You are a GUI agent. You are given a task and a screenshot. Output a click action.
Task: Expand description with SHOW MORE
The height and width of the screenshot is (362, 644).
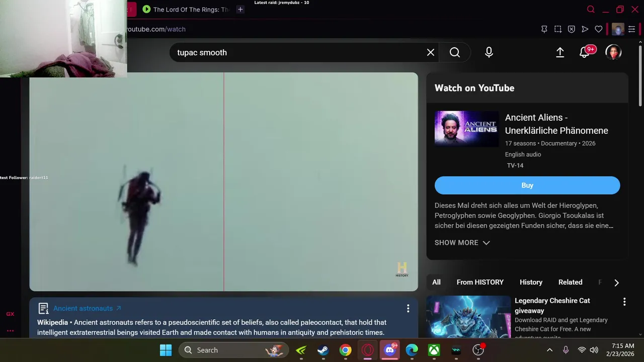[x=462, y=242]
